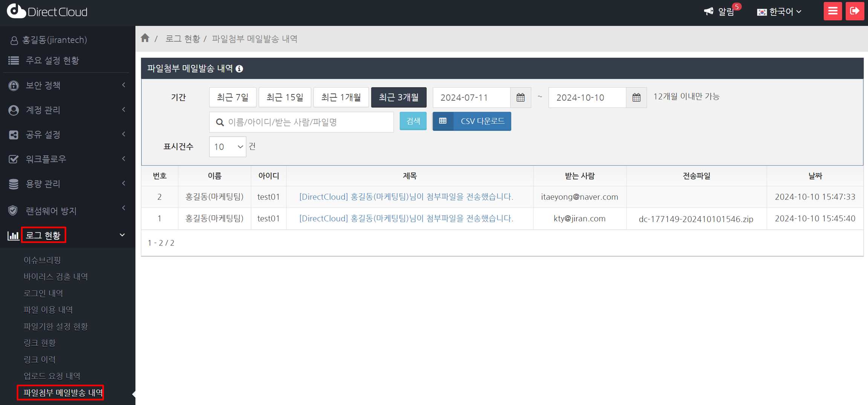The image size is (868, 405).
Task: Select the 최근 7일 period option
Action: point(232,98)
